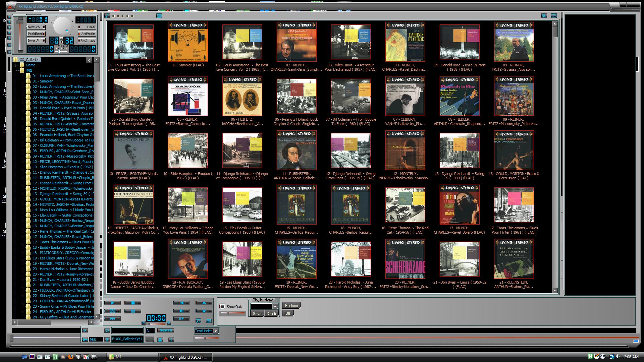Open the Playlist Name dropdown
644x362 pixels.
275,306
